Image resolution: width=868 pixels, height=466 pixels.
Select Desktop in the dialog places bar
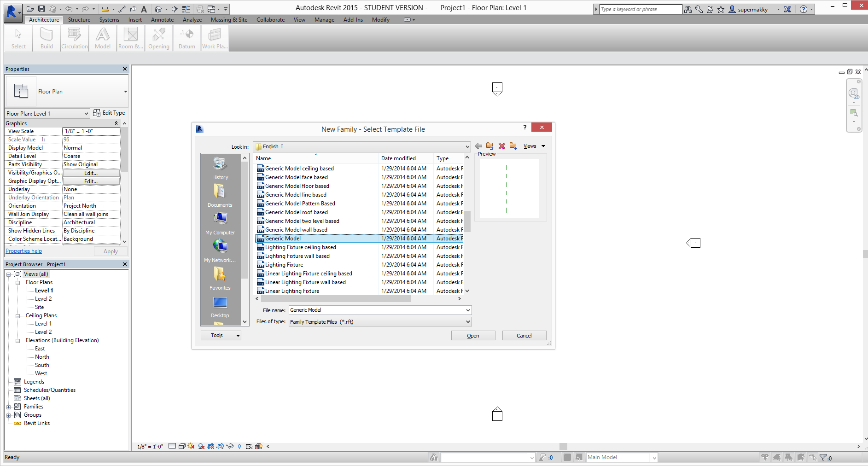(220, 307)
